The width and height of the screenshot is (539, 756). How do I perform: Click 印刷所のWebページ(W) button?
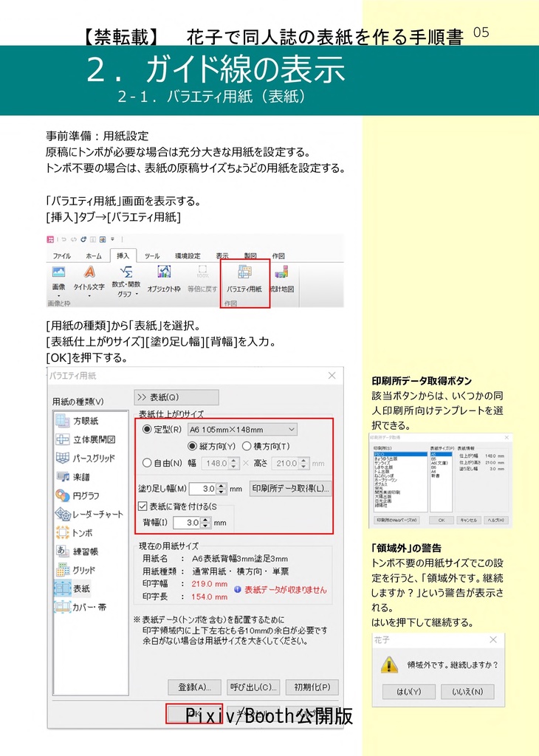click(396, 520)
